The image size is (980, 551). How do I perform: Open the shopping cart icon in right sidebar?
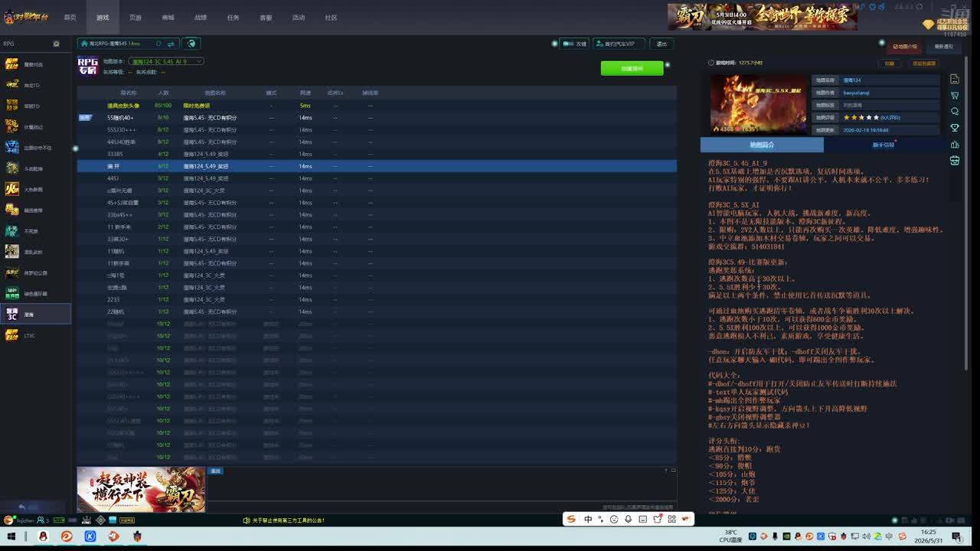pos(955,96)
